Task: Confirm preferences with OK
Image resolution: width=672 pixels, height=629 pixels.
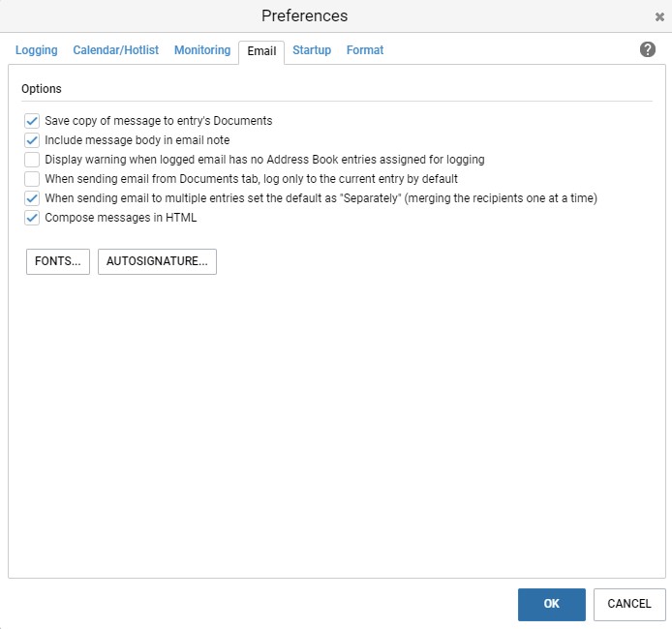Action: tap(552, 604)
